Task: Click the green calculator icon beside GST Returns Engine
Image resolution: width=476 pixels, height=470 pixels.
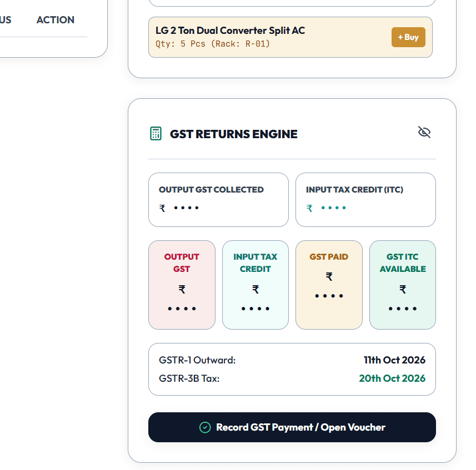Action: pos(156,134)
